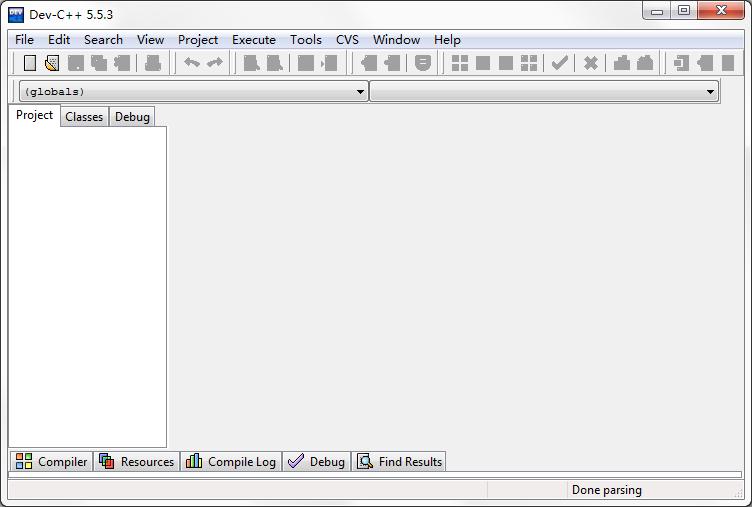Open the Execute menu
The width and height of the screenshot is (752, 507).
pyautogui.click(x=254, y=39)
